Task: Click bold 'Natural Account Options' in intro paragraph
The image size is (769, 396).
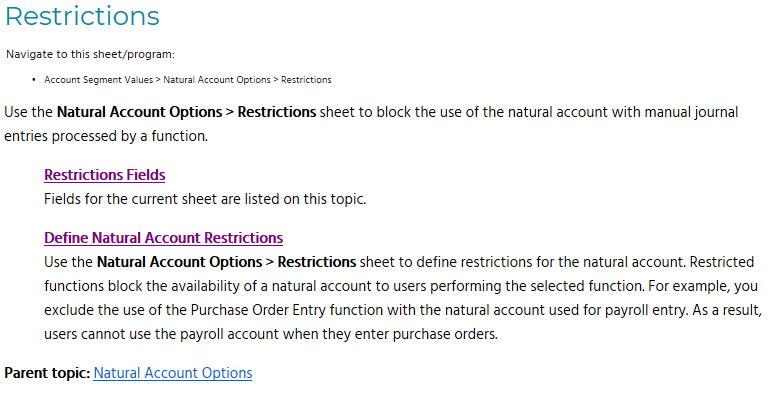Action: [x=139, y=112]
